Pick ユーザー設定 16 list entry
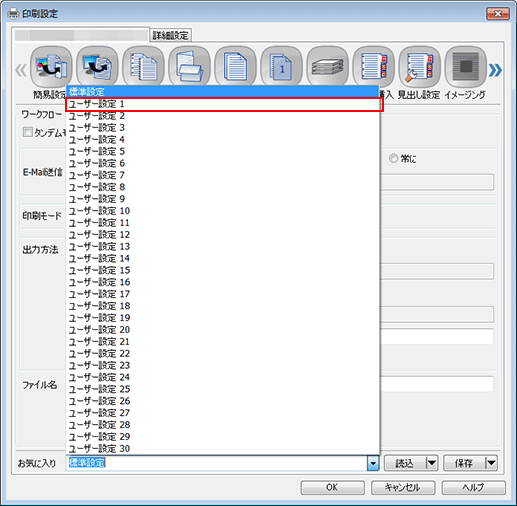 [x=222, y=282]
